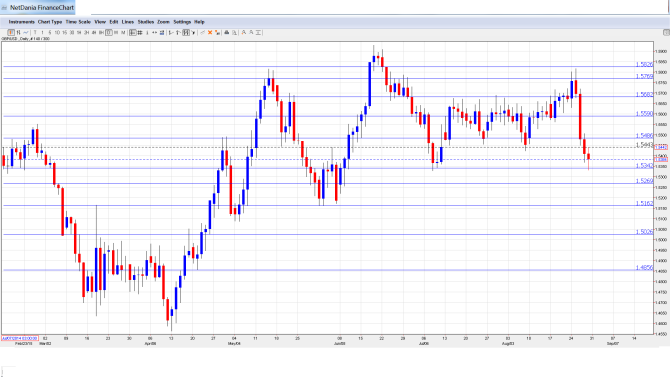Open the Studies menu

click(x=146, y=22)
